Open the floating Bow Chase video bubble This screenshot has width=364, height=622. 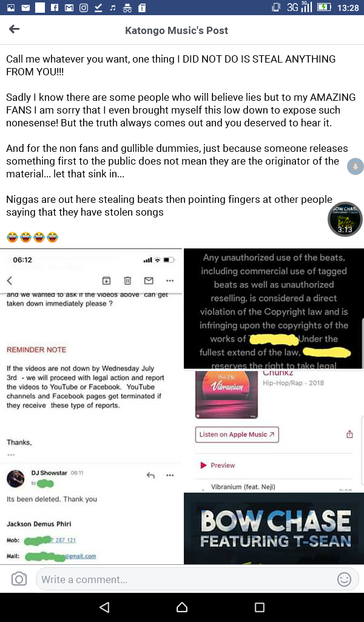click(345, 219)
